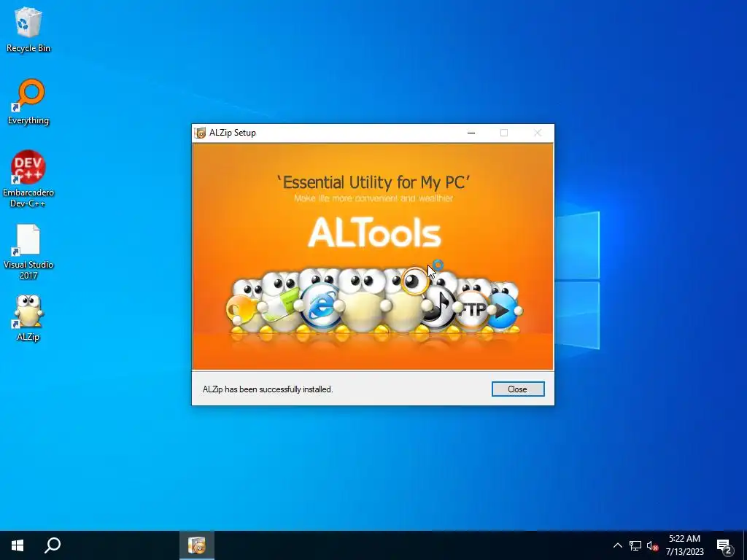Click the muted volume tray icon
Screen dimensions: 747x560
(x=652, y=545)
